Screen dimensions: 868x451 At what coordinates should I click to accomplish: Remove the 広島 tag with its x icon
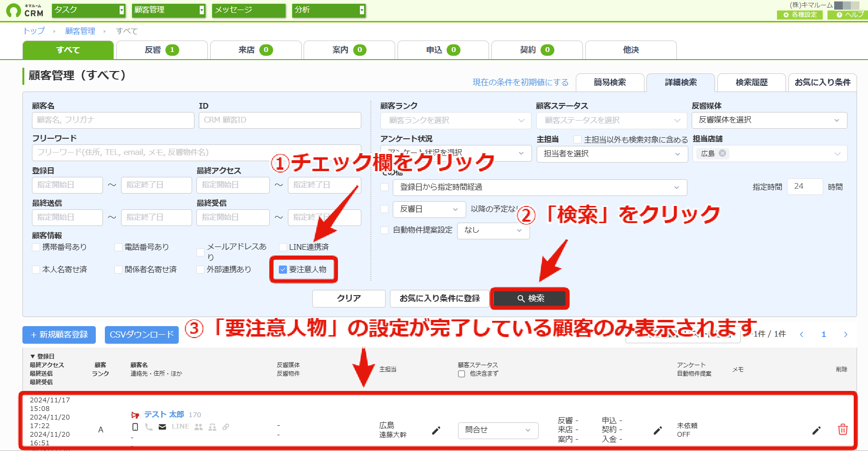(723, 153)
